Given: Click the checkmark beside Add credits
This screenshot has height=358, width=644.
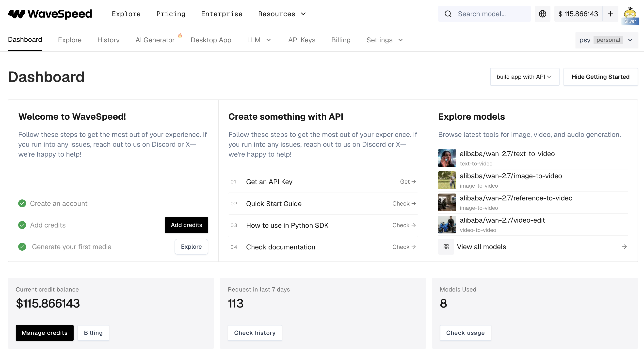Looking at the screenshot, I should [x=22, y=225].
